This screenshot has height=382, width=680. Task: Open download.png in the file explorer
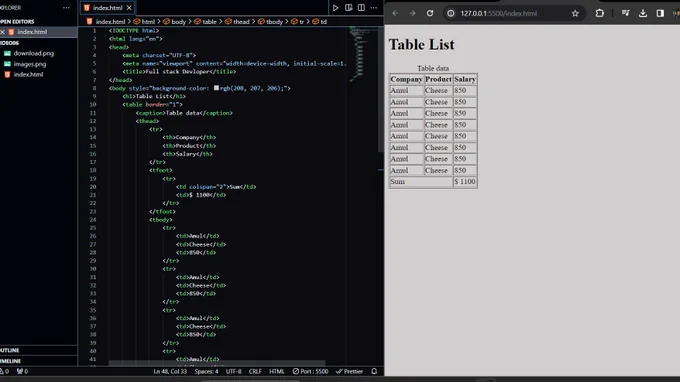point(33,53)
